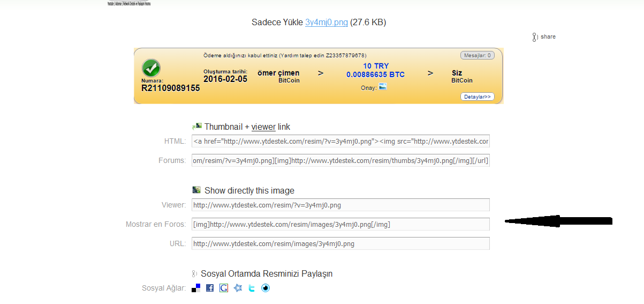Click the direct URL text field
Viewport: 644px width, 304px height.
(340, 243)
